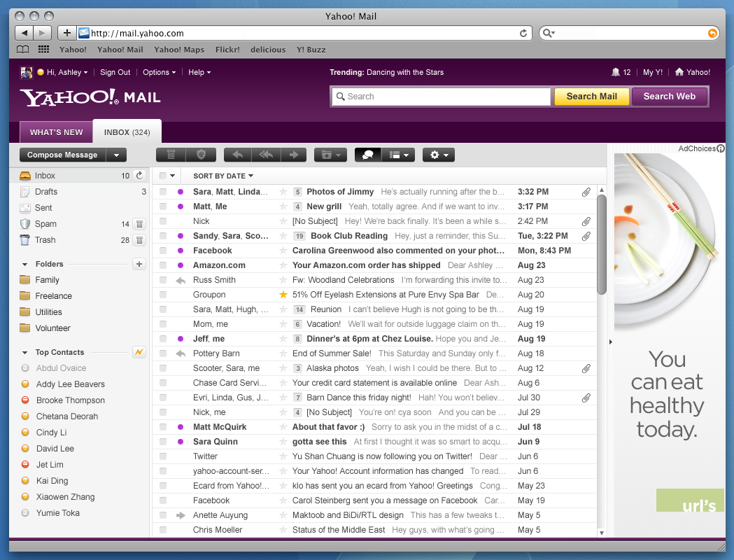Unstar the Groupon message gold star
Image resolution: width=734 pixels, height=560 pixels.
(x=283, y=295)
